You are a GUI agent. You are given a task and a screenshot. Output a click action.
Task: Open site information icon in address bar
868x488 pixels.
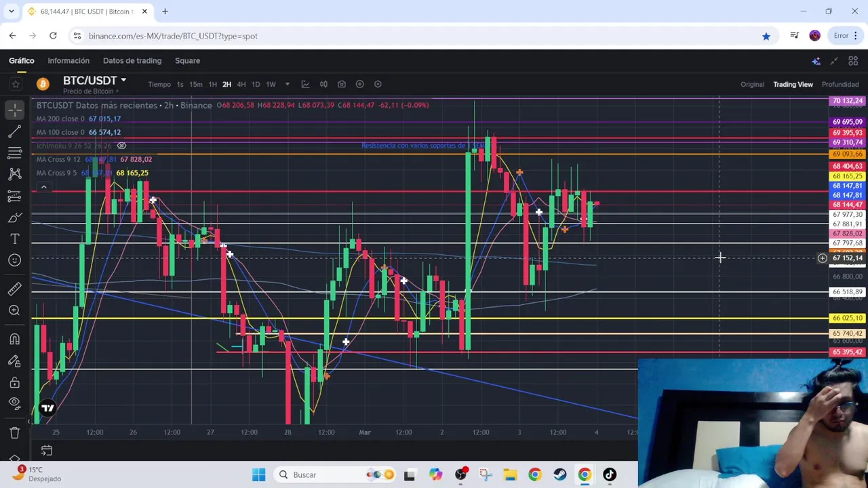tap(77, 36)
